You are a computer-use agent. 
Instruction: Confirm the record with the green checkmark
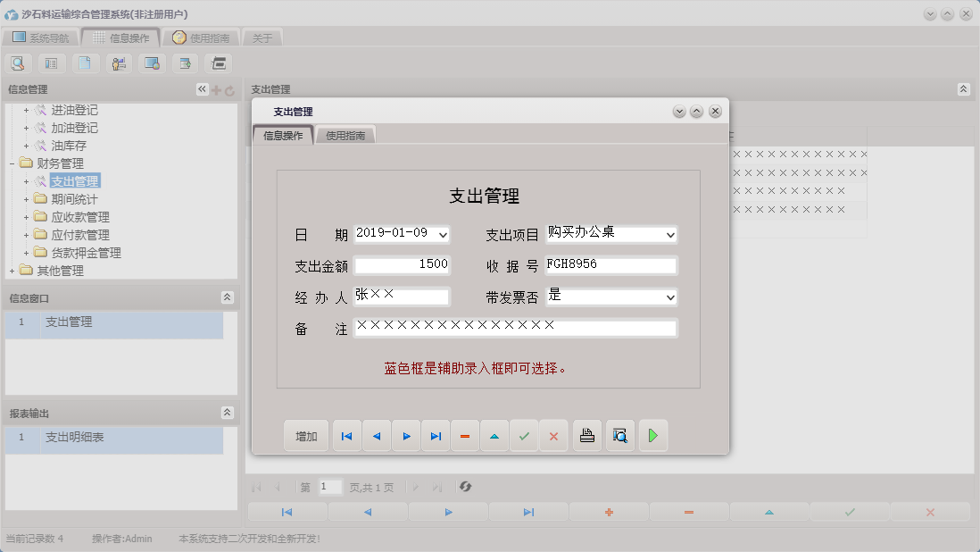pyautogui.click(x=524, y=435)
